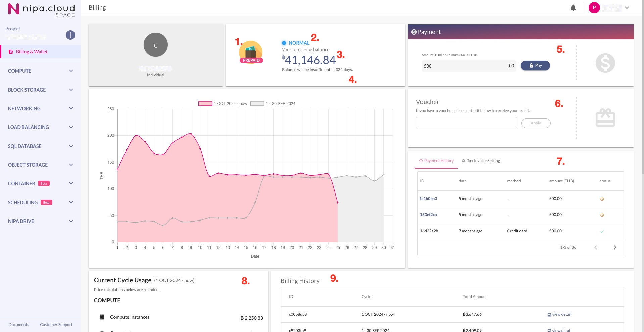This screenshot has width=644, height=332.
Task: Click the dollar coin payment icon
Action: pyautogui.click(x=605, y=63)
